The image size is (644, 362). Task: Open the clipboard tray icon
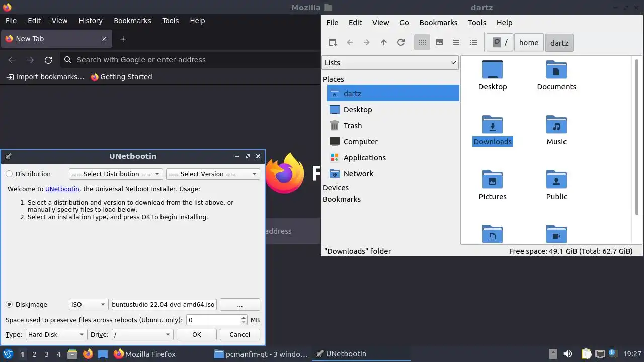(586, 354)
